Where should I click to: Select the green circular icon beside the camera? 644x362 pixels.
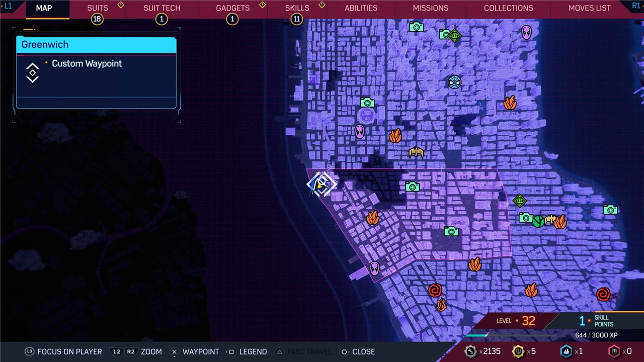(538, 221)
